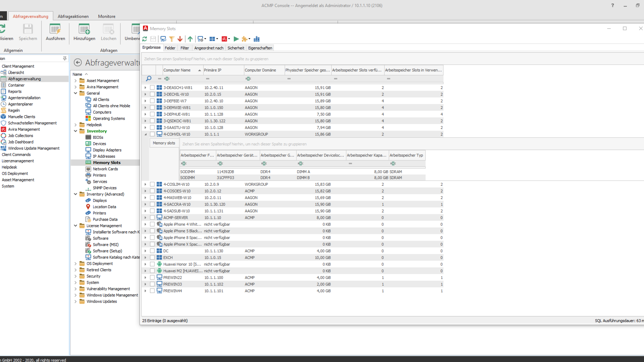Open the Angeordnet nach tab
This screenshot has width=644, height=362.
tap(209, 48)
